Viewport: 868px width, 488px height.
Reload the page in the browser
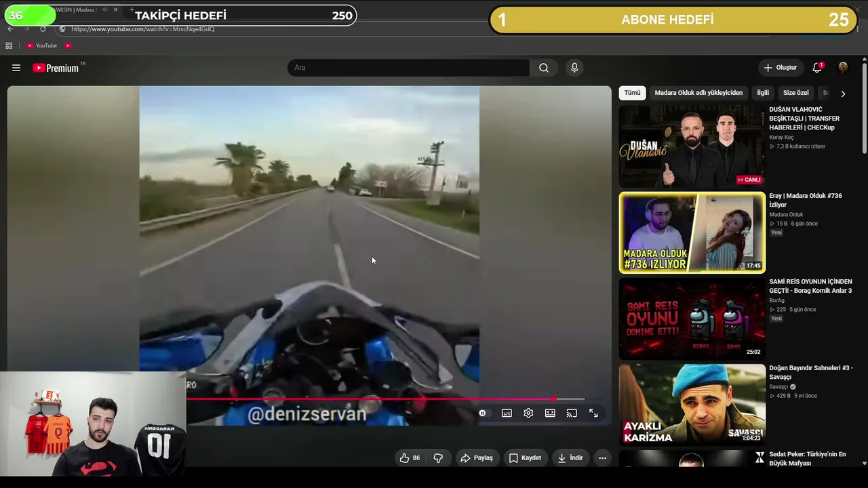pyautogui.click(x=43, y=29)
